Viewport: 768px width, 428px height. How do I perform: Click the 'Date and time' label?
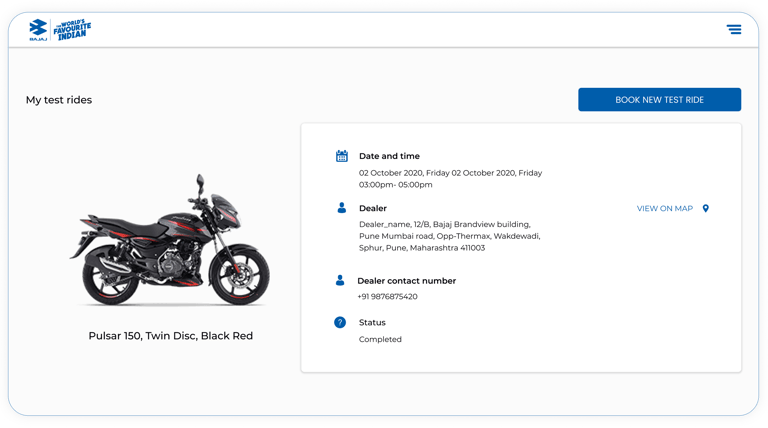click(389, 156)
